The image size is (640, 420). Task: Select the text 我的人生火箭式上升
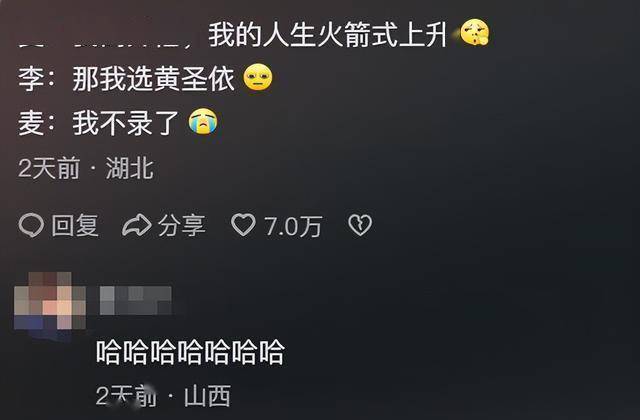coord(327,34)
